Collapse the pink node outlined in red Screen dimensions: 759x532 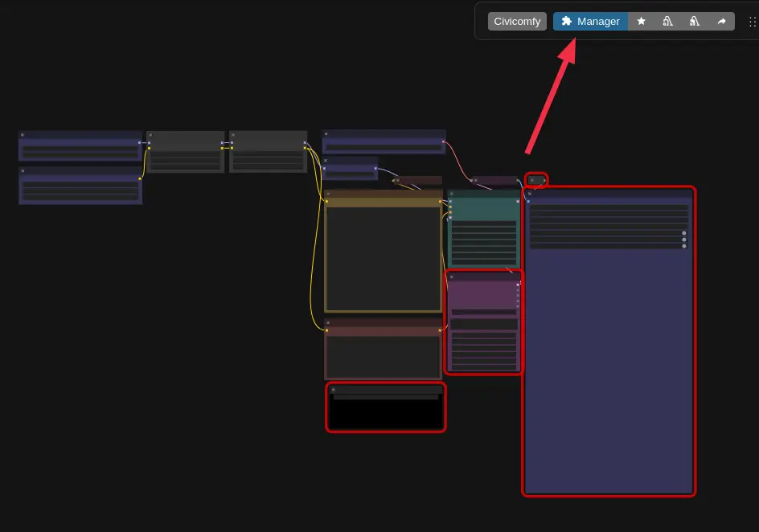click(452, 276)
